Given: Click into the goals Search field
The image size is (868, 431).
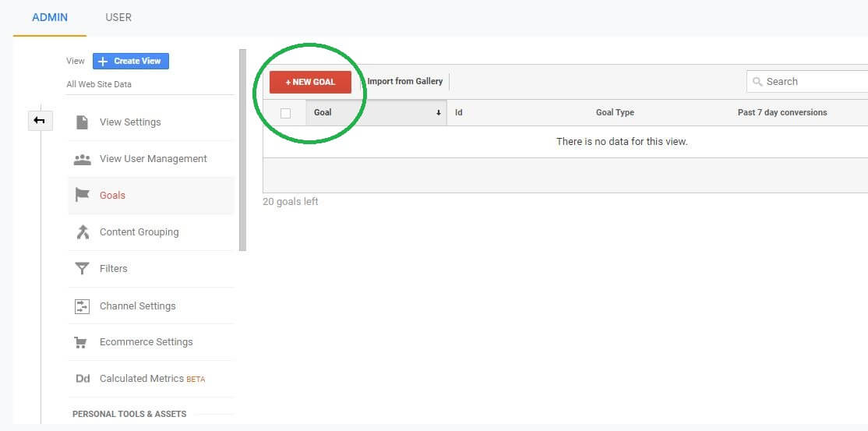Looking at the screenshot, I should pos(810,81).
